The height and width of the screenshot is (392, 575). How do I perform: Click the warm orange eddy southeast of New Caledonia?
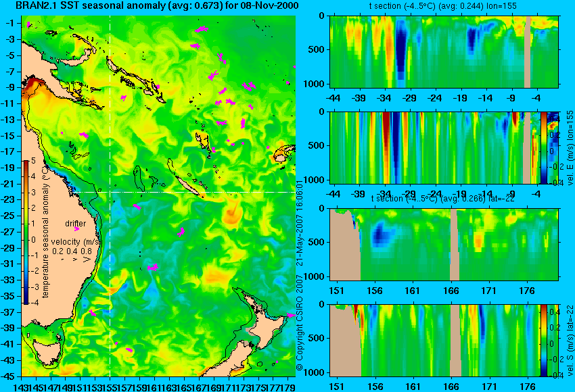(x=232, y=214)
